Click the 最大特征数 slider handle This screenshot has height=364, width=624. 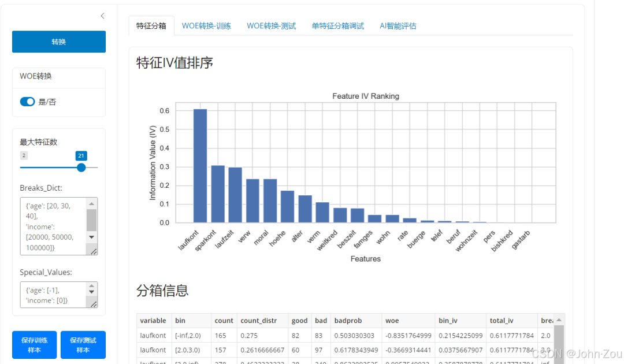point(81,168)
